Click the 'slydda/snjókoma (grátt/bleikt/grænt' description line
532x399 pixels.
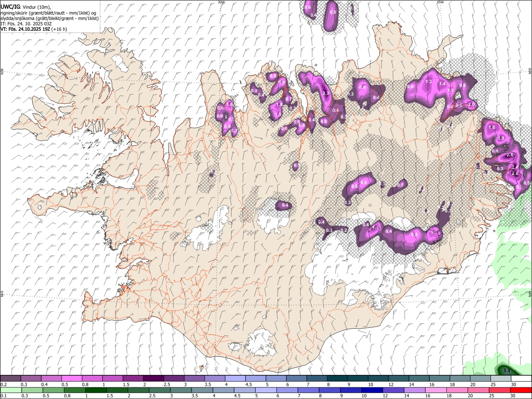[49, 18]
